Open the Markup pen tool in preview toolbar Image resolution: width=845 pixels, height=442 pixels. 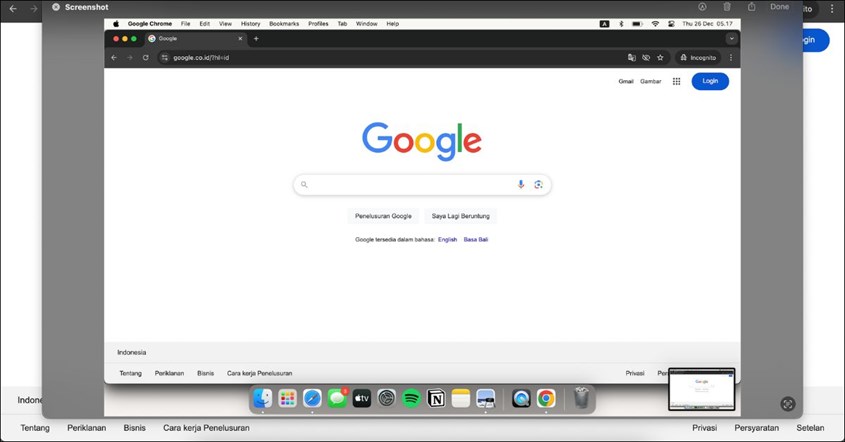tap(702, 7)
